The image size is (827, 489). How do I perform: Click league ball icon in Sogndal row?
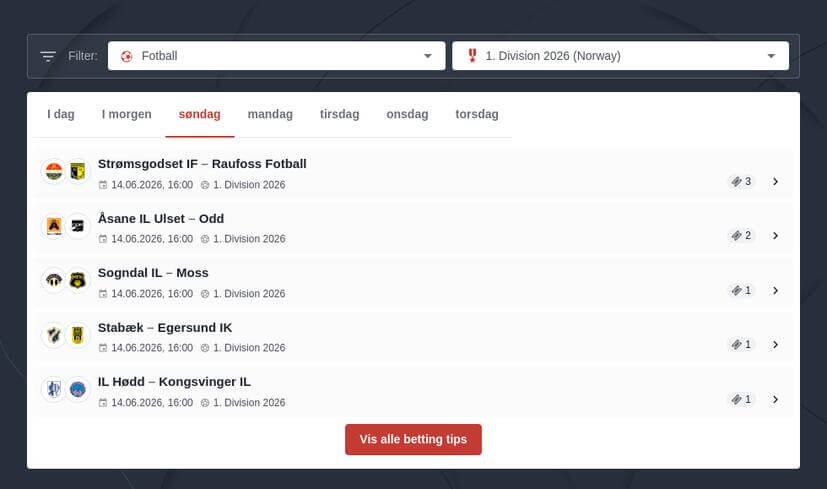[x=205, y=293]
